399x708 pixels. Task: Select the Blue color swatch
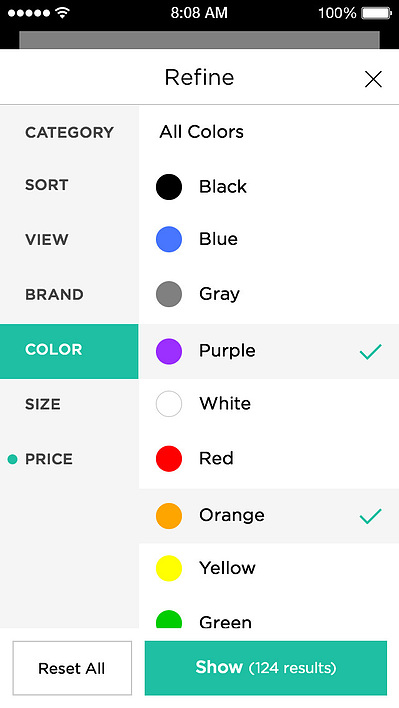pos(169,239)
